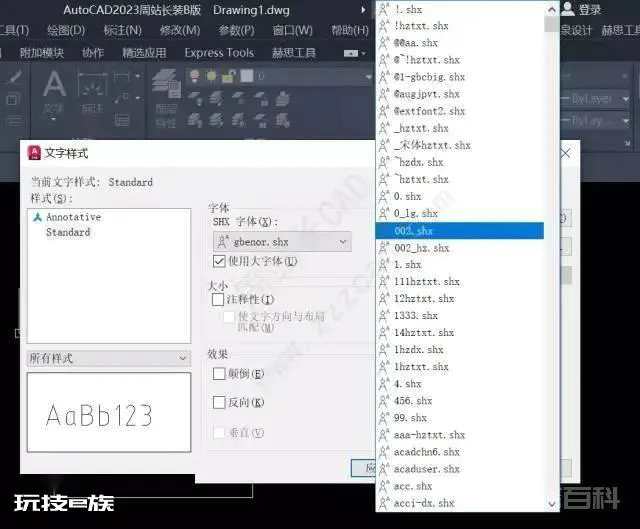Uncheck the 使用大字体 checkbox
The image size is (640, 529).
(x=219, y=261)
